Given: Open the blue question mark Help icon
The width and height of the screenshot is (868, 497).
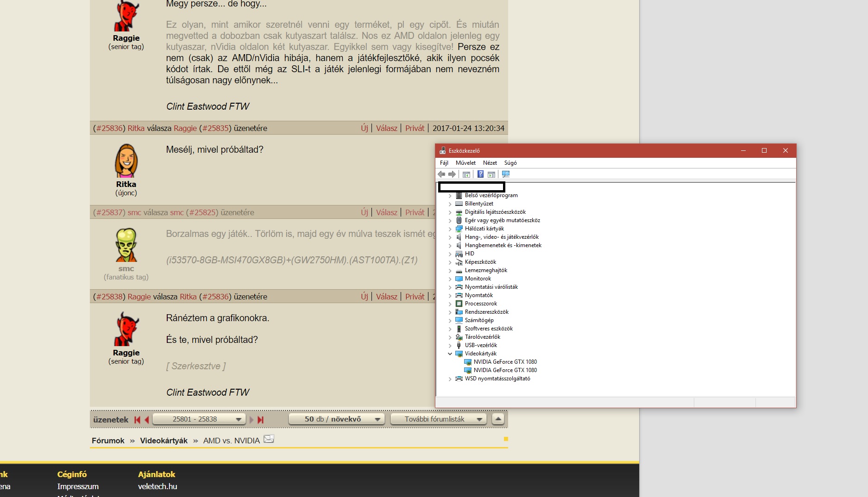Looking at the screenshot, I should pyautogui.click(x=481, y=174).
